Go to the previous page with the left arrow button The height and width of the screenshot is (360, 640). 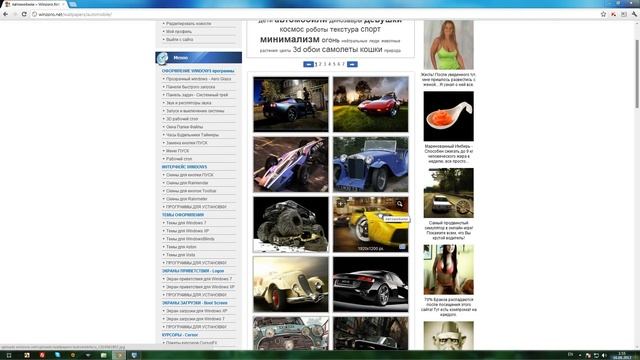click(x=308, y=64)
